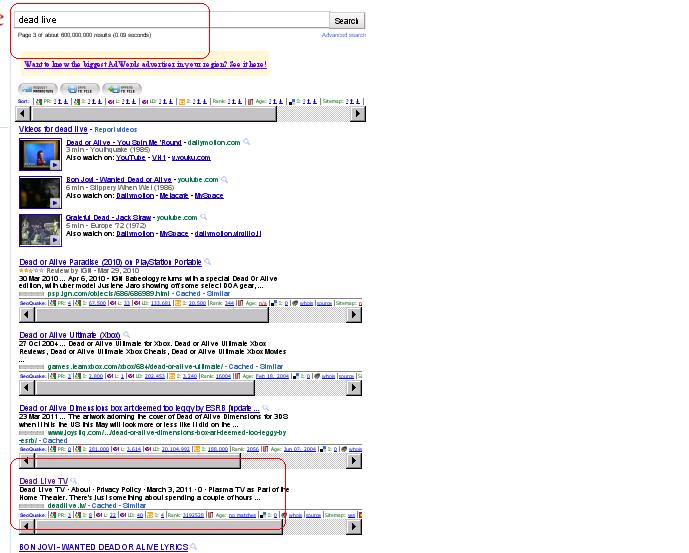Open "Dead or Alive - You Spin Me 'Round" link
The height and width of the screenshot is (553, 689).
124,142
